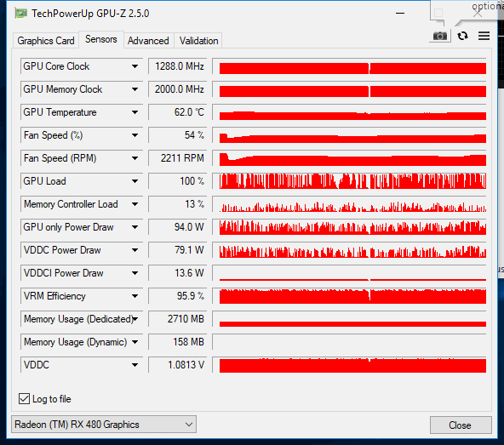Click the VDDCI Power Draw history graph
504x445 pixels.
(x=350, y=273)
